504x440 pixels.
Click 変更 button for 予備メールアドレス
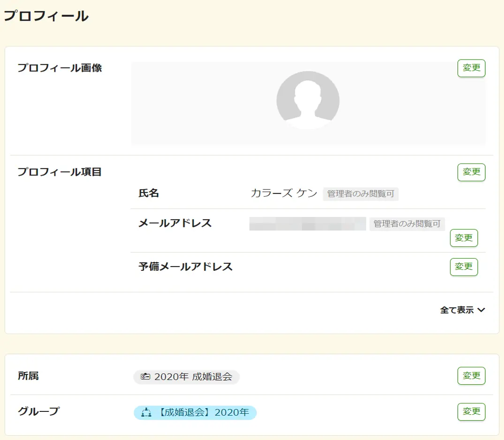point(464,267)
